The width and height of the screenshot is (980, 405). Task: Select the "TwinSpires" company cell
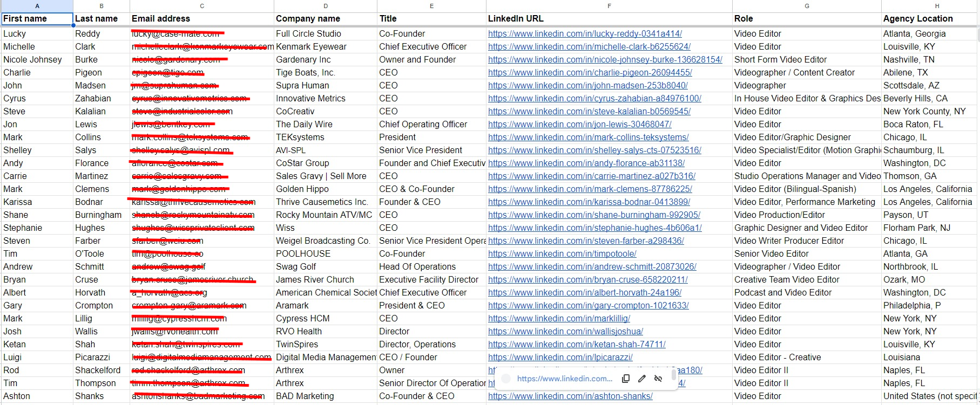pyautogui.click(x=326, y=344)
